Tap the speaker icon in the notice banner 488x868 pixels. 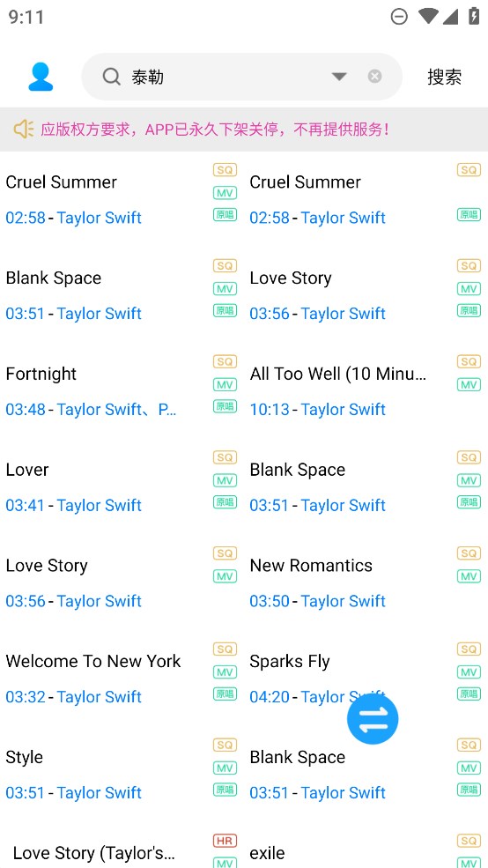(x=24, y=130)
